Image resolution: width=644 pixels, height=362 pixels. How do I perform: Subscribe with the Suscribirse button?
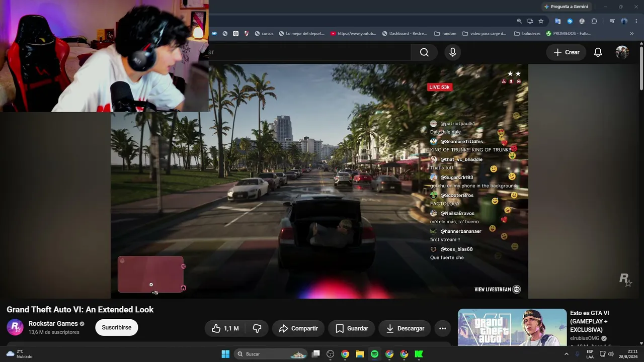pyautogui.click(x=117, y=327)
